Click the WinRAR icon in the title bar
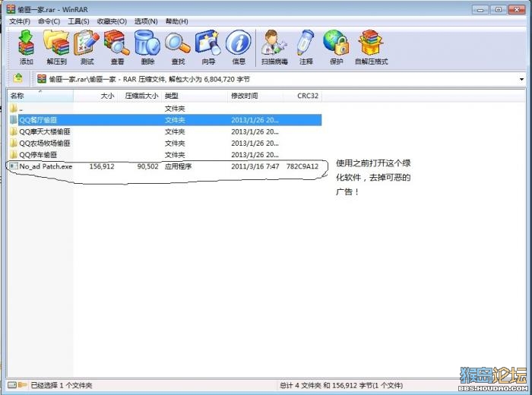This screenshot has height=395, width=532. click(11, 9)
